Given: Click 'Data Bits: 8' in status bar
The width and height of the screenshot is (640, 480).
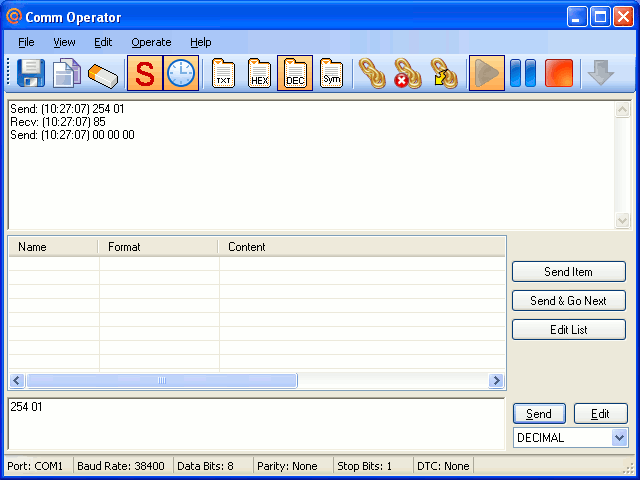Looking at the screenshot, I should tap(205, 466).
